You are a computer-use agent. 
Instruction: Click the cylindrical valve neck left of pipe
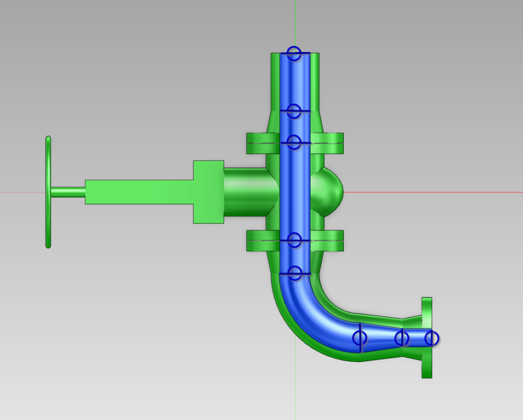pyautogui.click(x=245, y=192)
